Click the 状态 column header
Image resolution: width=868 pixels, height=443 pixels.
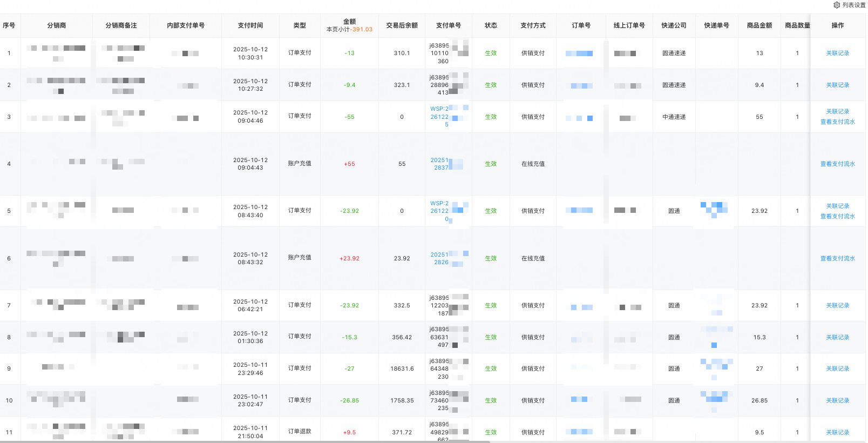[491, 25]
